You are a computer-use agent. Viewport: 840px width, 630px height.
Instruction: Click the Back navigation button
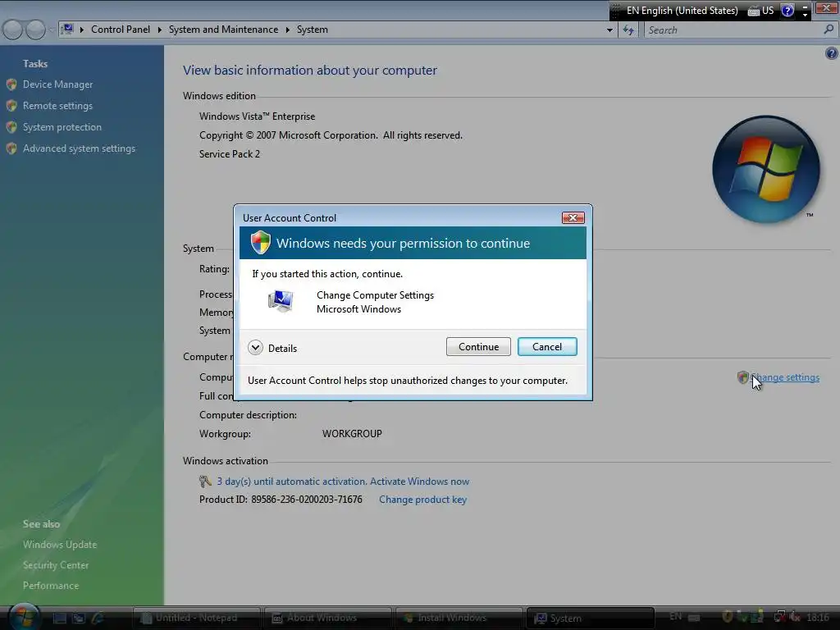[12, 30]
